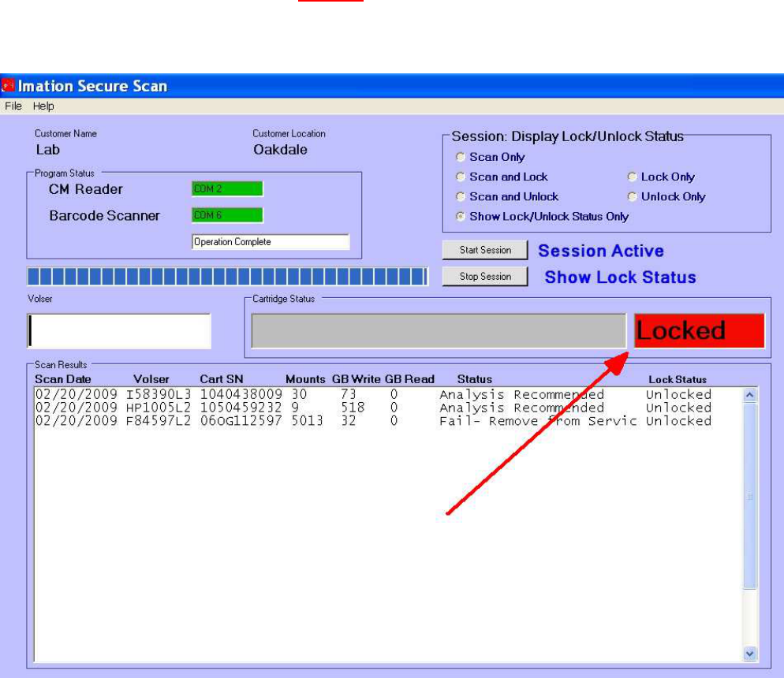Select the scan row for Volser HP1005L2

click(x=373, y=408)
